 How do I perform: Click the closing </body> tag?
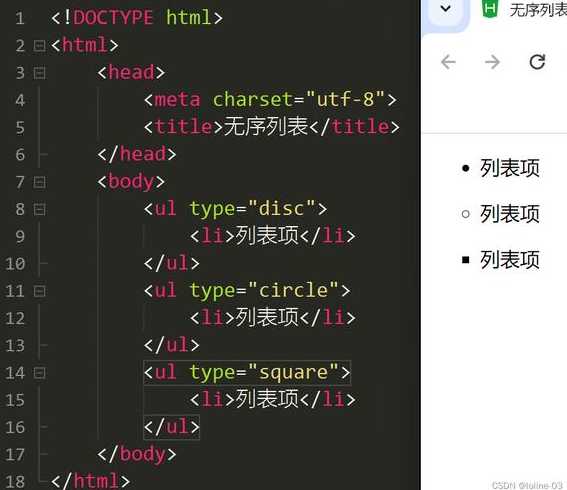(x=137, y=454)
